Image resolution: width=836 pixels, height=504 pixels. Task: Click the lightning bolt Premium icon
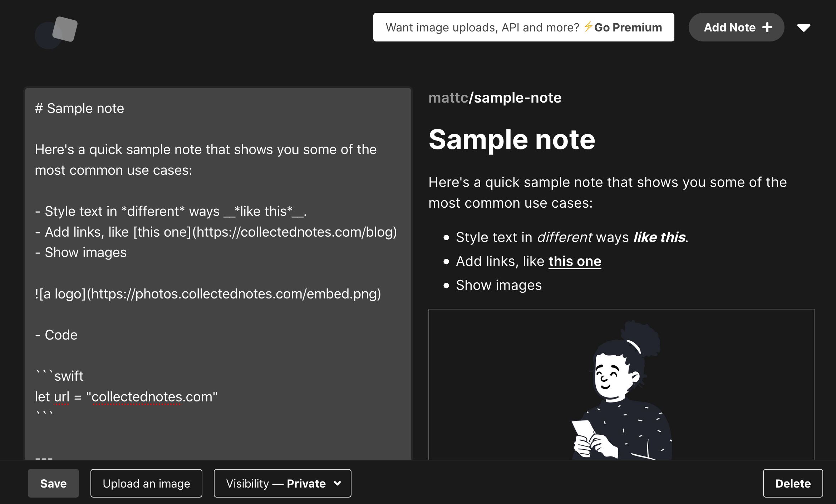pyautogui.click(x=589, y=27)
